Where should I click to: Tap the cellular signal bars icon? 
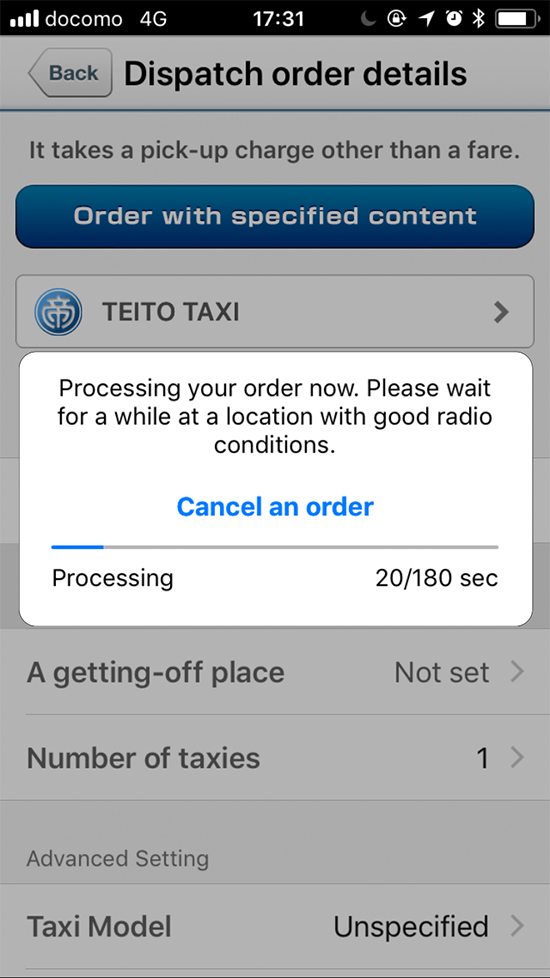[25, 20]
